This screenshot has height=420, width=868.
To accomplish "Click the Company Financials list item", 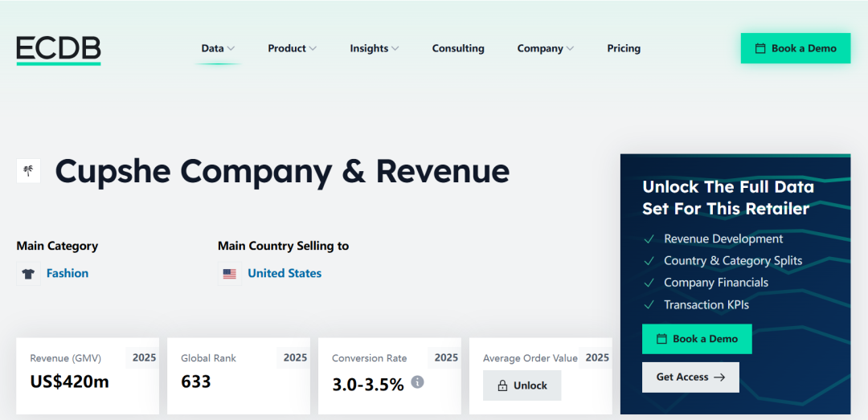I will click(x=716, y=282).
